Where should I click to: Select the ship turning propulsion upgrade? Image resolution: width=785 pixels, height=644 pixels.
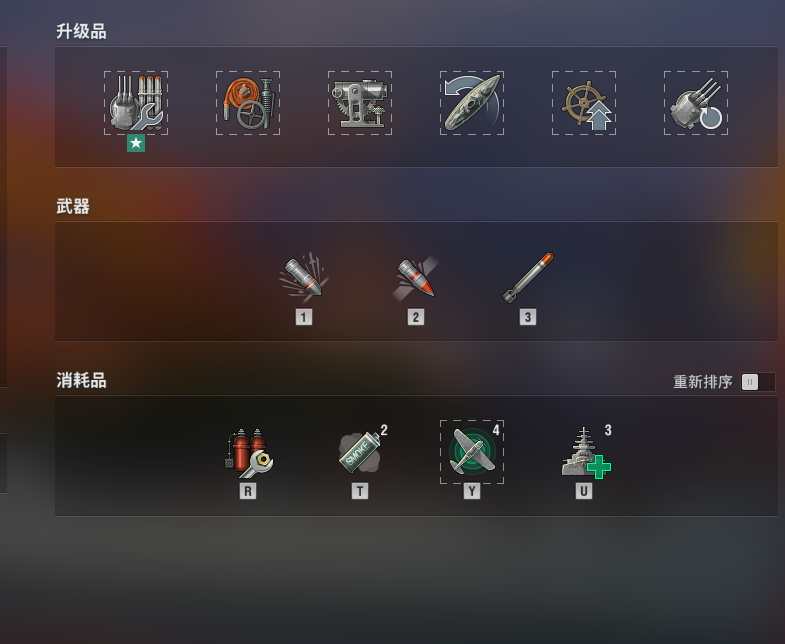point(472,103)
